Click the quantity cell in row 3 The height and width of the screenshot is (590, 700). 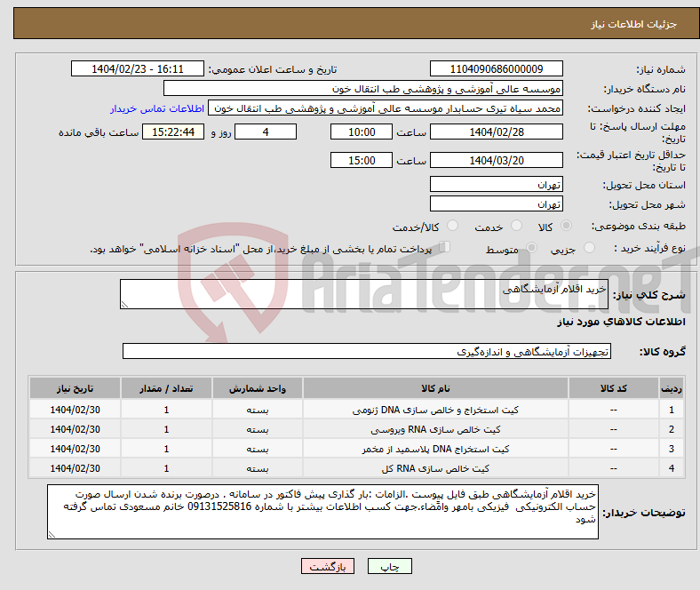pos(166,449)
